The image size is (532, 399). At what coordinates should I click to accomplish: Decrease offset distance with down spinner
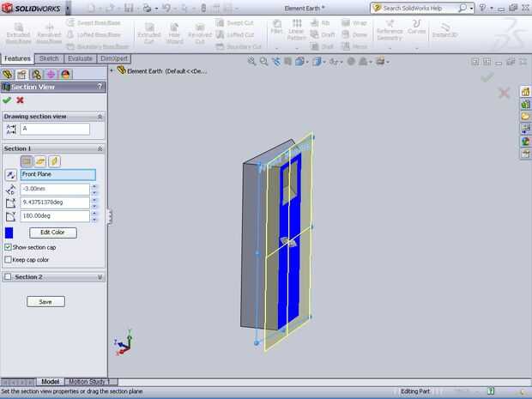pyautogui.click(x=94, y=192)
